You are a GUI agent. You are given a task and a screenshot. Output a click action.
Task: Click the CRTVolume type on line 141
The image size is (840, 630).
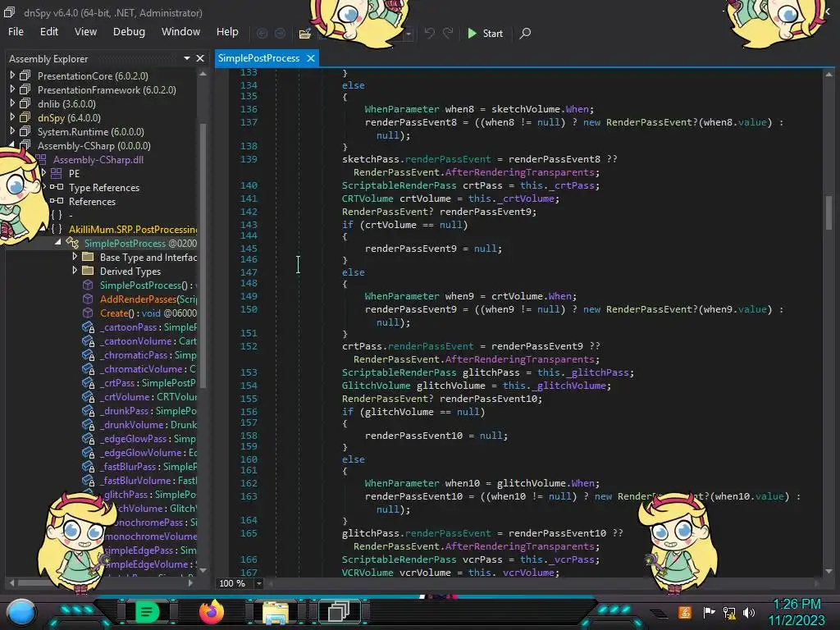point(367,199)
